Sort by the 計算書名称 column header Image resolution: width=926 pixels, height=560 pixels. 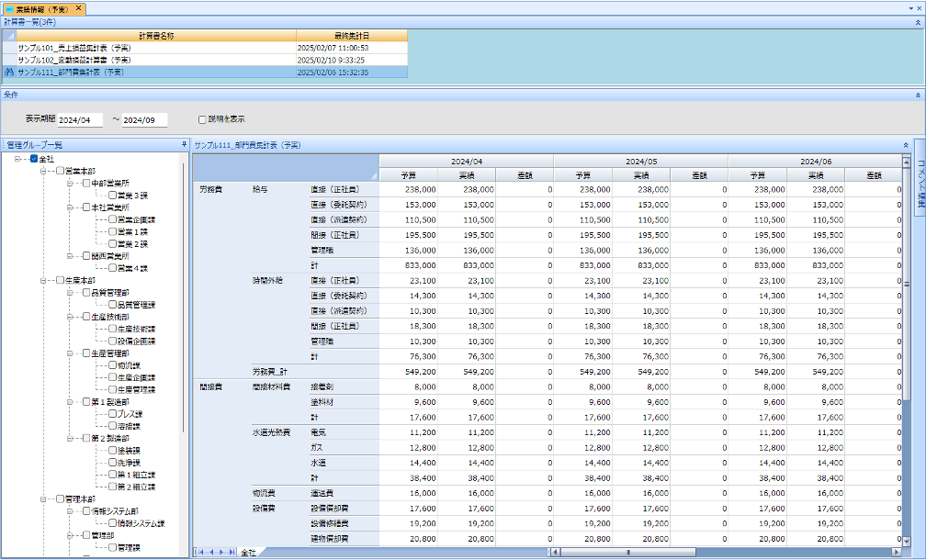point(156,36)
